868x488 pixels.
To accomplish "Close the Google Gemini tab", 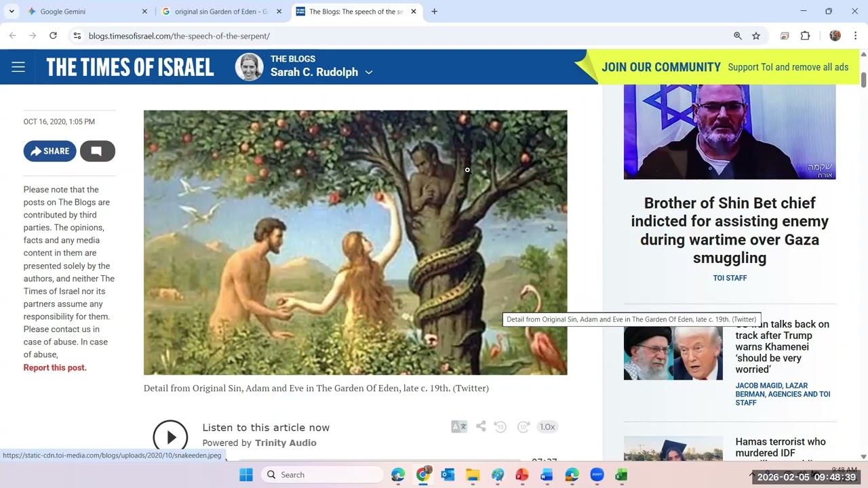I will point(144,12).
